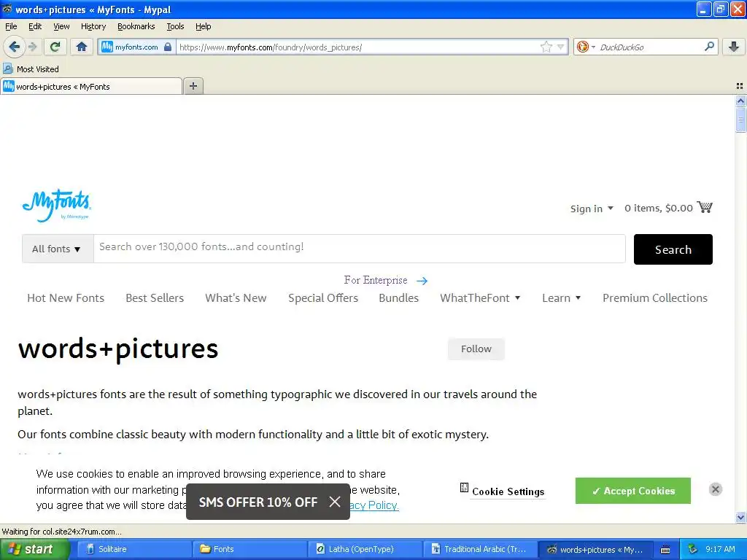This screenshot has width=747, height=560.
Task: Click the browser Forward arrow
Action: coord(32,47)
